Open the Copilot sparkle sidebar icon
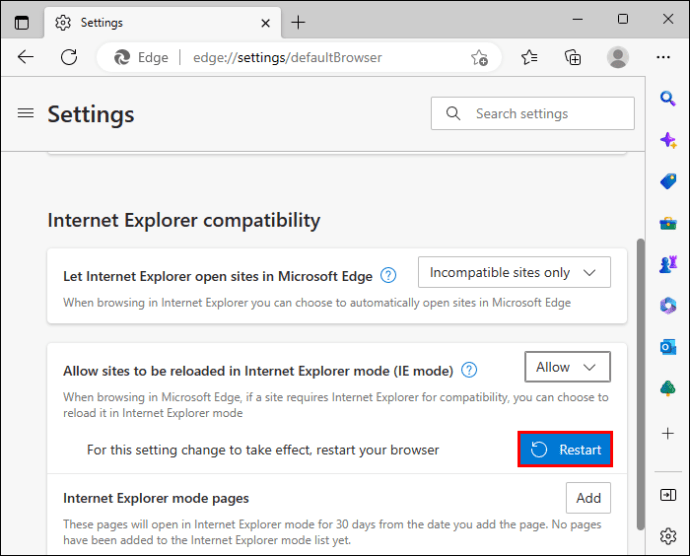 (x=668, y=140)
